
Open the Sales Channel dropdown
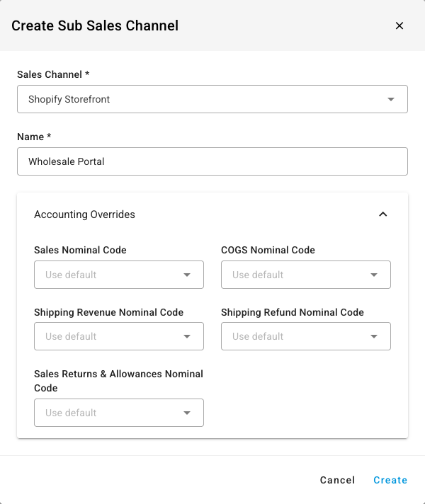[212, 99]
